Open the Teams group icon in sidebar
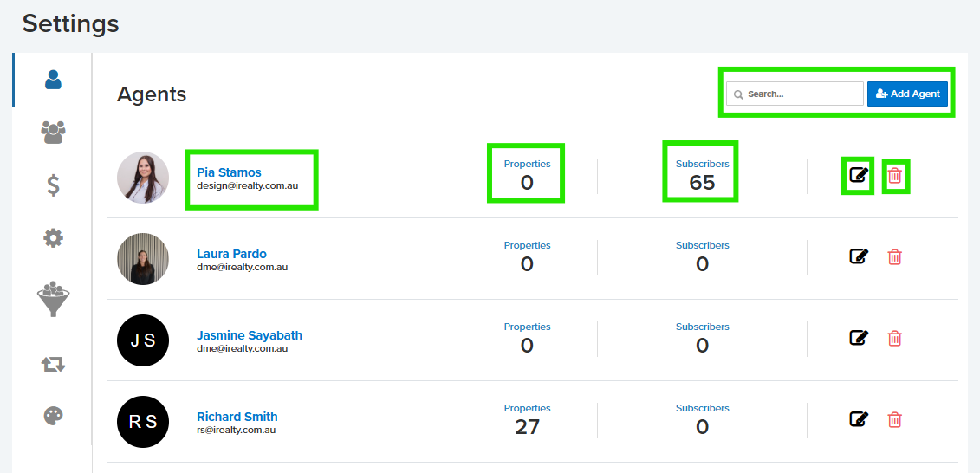The width and height of the screenshot is (980, 473). click(53, 132)
